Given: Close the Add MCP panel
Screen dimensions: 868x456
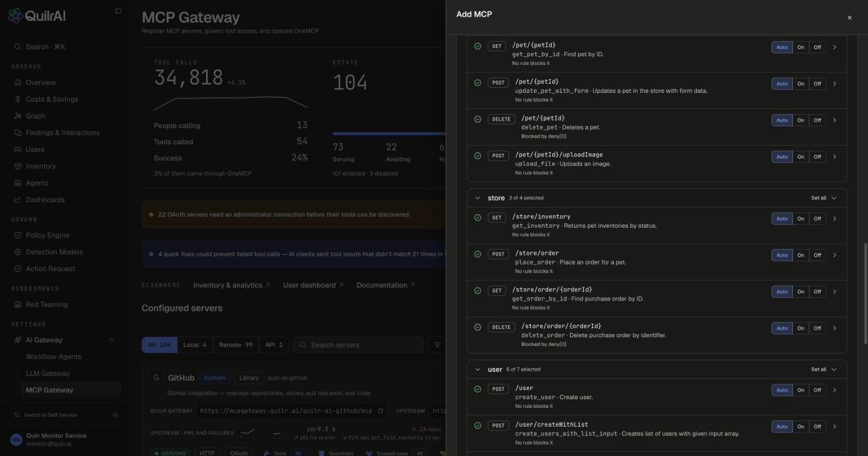Looking at the screenshot, I should click(850, 18).
